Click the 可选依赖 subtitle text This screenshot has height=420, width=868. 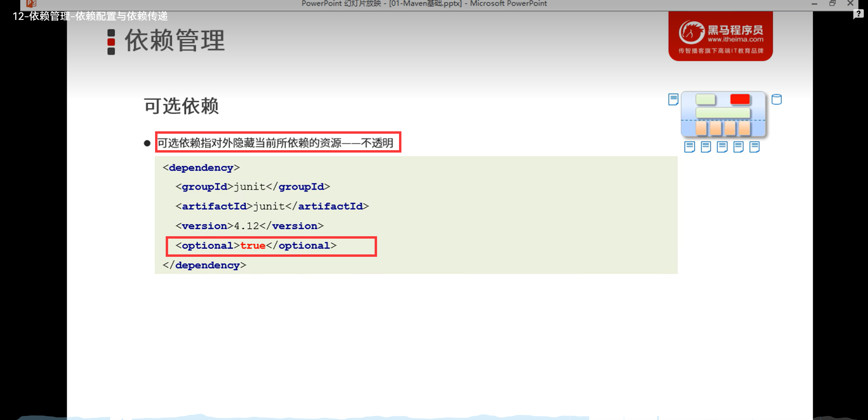coord(181,106)
